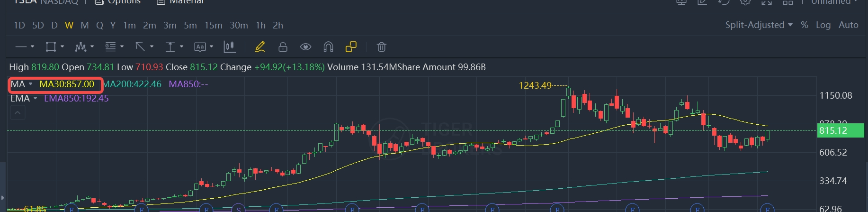
Task: Switch to the 2m timeframe
Action: 150,25
